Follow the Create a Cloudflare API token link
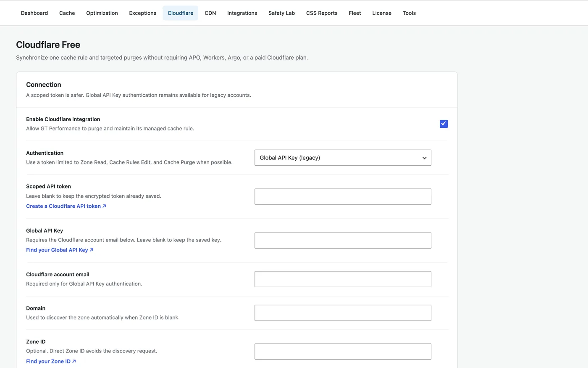Screen dimensions: 588x368 tap(66, 206)
